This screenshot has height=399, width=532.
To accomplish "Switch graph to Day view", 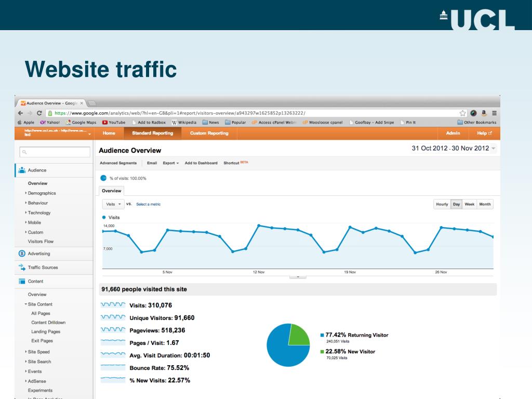I will 456,204.
